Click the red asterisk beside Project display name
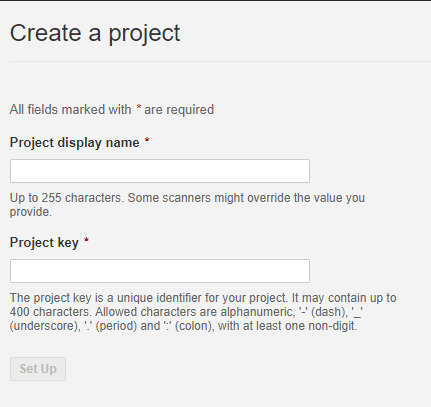 [x=147, y=141]
